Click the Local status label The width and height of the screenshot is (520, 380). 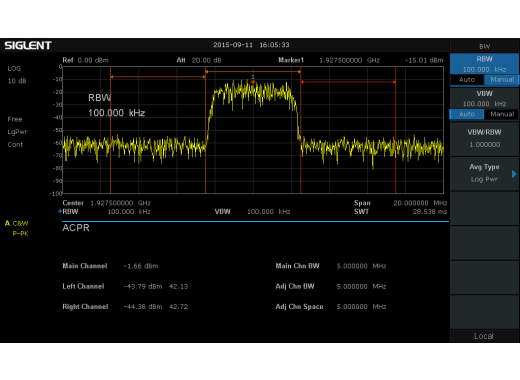pos(484,336)
